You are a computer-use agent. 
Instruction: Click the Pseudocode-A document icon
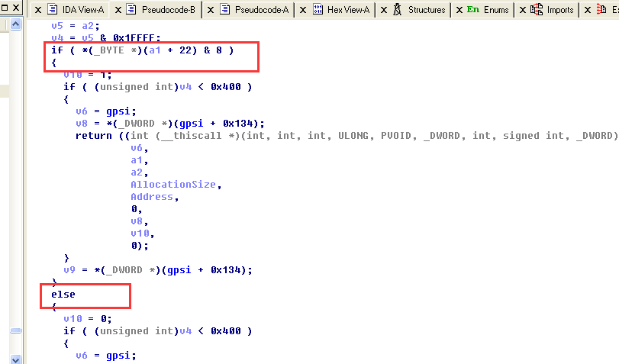225,10
